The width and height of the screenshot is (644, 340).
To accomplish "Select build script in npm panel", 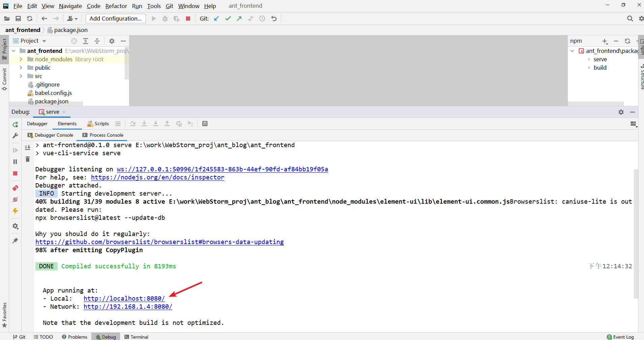I will click(x=600, y=68).
